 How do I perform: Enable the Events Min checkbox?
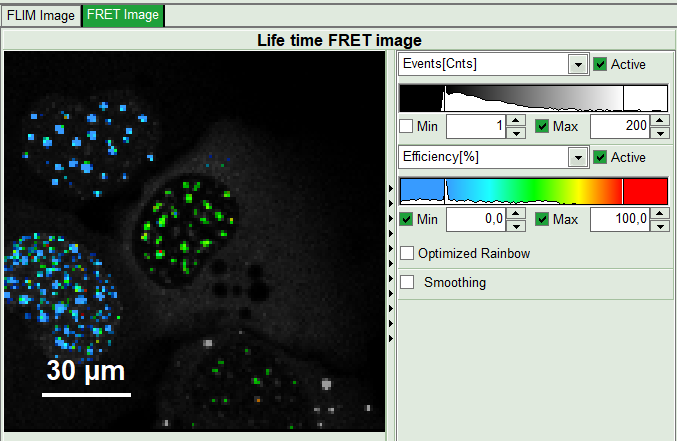(406, 127)
